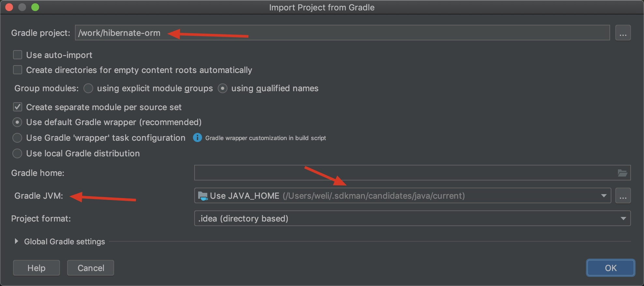
Task: Click the Cancel button
Action: tap(91, 268)
